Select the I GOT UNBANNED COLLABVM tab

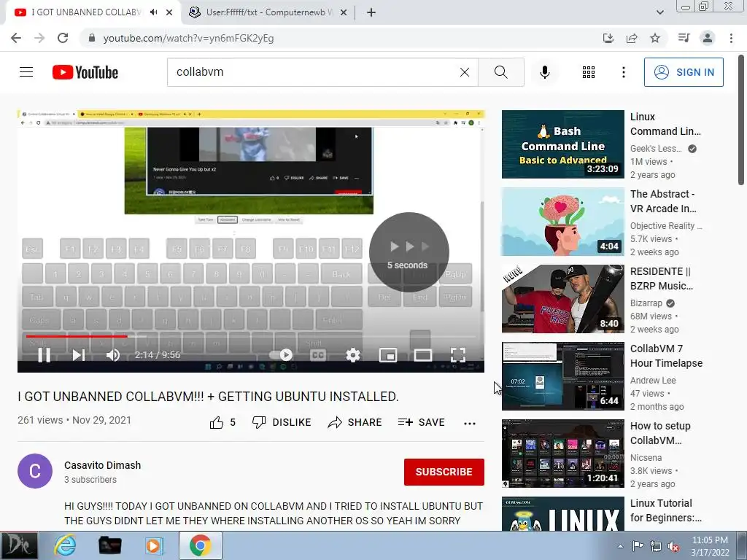click(87, 12)
